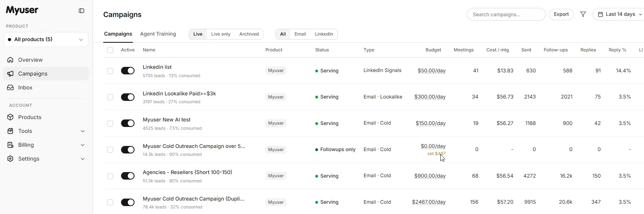This screenshot has height=214, width=644.
Task: Select Live only filter
Action: 221,34
